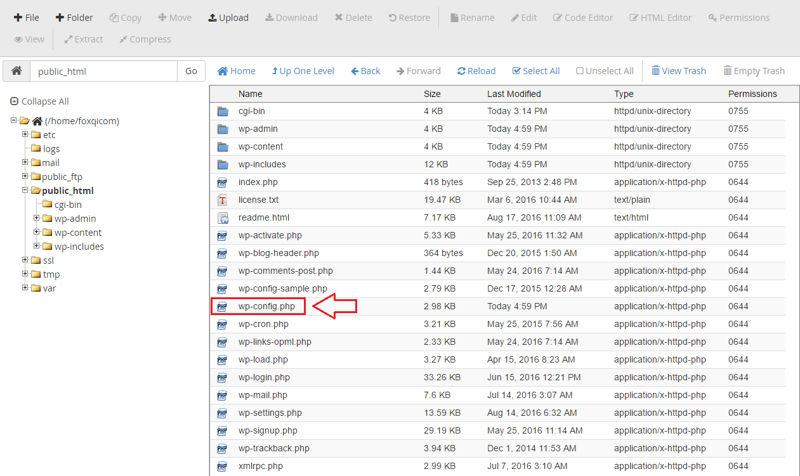Click the Permissions toolbar button
The height and width of the screenshot is (476, 800).
pos(739,17)
